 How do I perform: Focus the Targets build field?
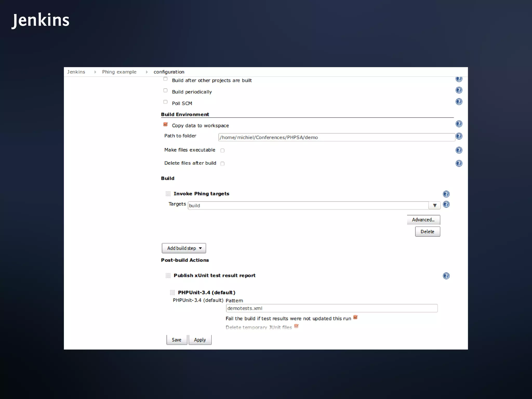pos(308,205)
